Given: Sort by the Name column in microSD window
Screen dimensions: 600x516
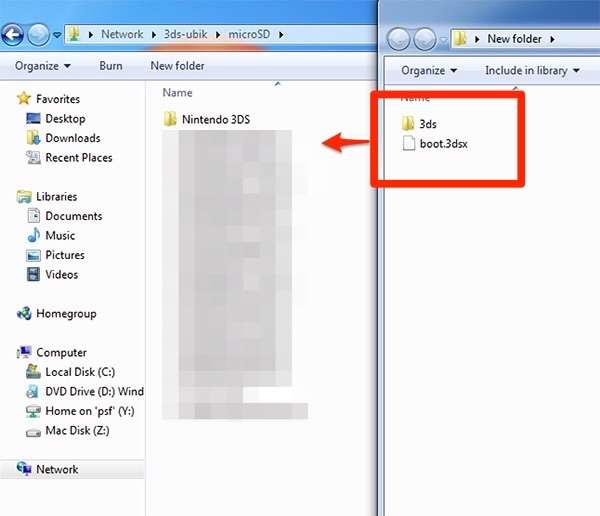Looking at the screenshot, I should click(x=178, y=93).
